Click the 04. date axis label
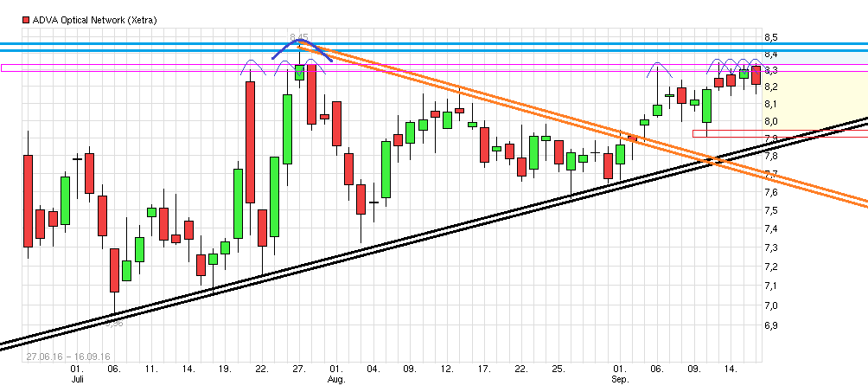Screen dimensions: 868x392 pyautogui.click(x=373, y=369)
